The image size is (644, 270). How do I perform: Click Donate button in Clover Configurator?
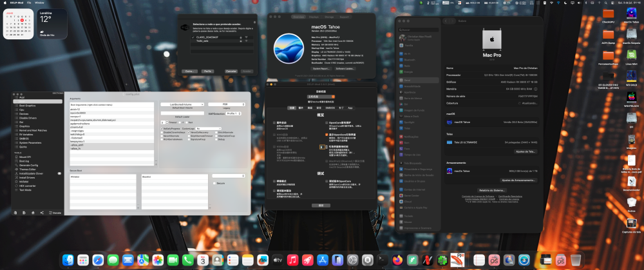point(55,213)
